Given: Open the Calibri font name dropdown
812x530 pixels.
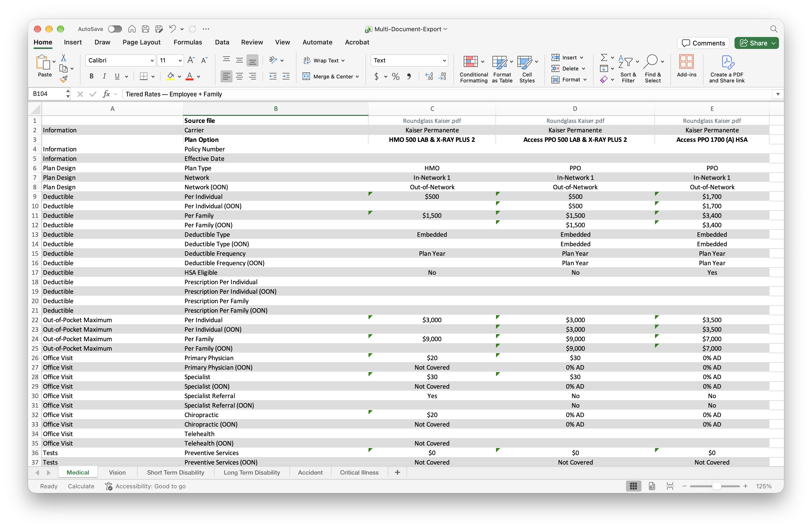Looking at the screenshot, I should (152, 60).
